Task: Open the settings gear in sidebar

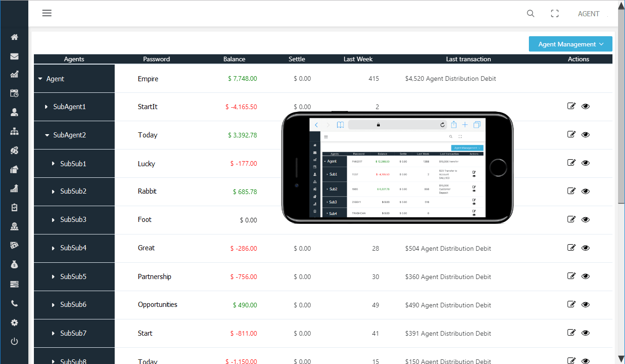Action: coord(14,323)
